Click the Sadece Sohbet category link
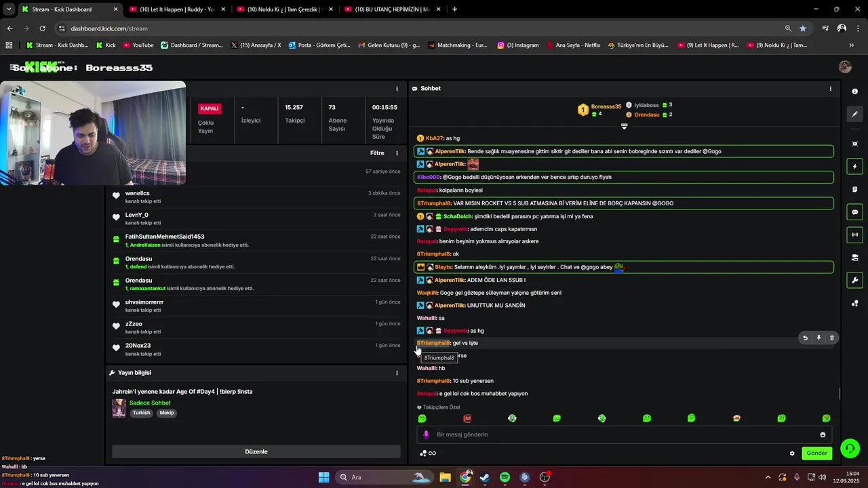Screen dimensions: 868x488 pos(150,403)
